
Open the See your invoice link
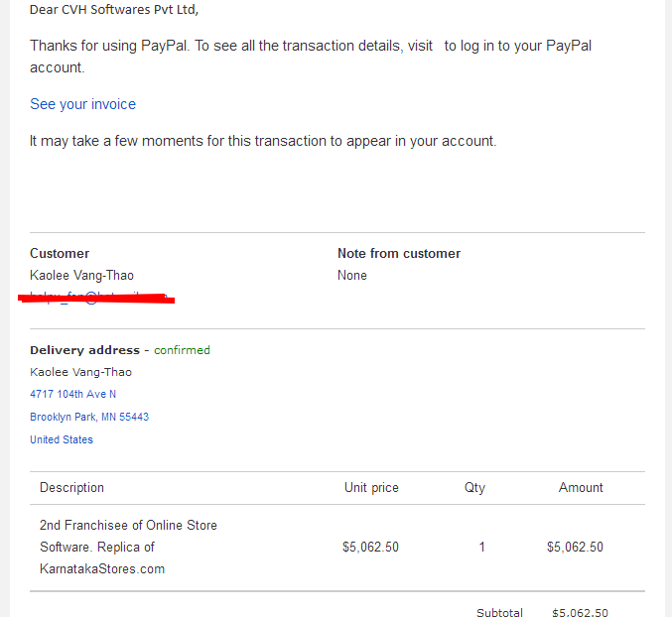(82, 104)
